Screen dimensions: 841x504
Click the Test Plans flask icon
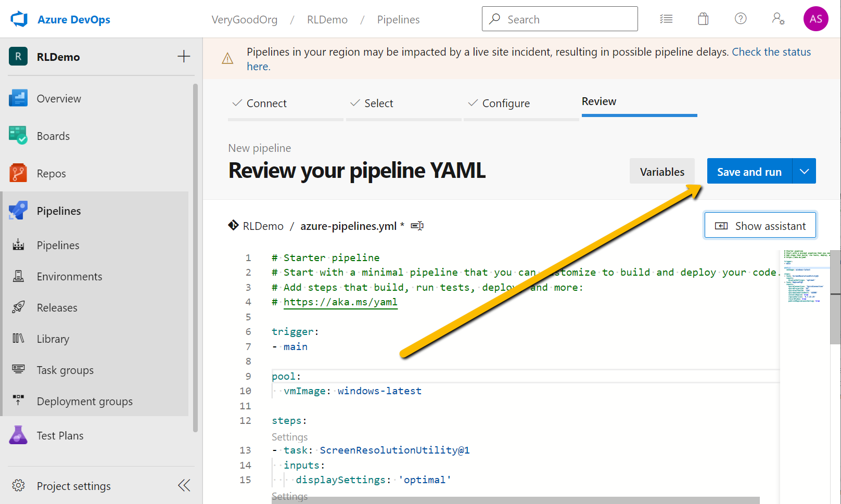click(x=18, y=435)
